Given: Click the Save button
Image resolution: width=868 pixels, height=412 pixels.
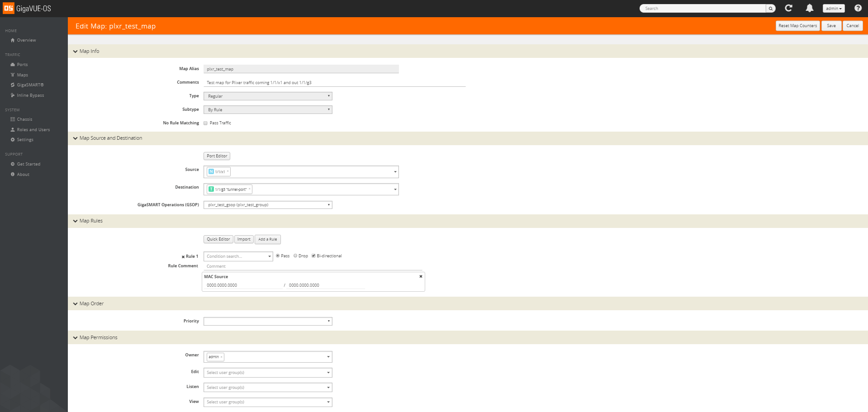Looking at the screenshot, I should (831, 26).
